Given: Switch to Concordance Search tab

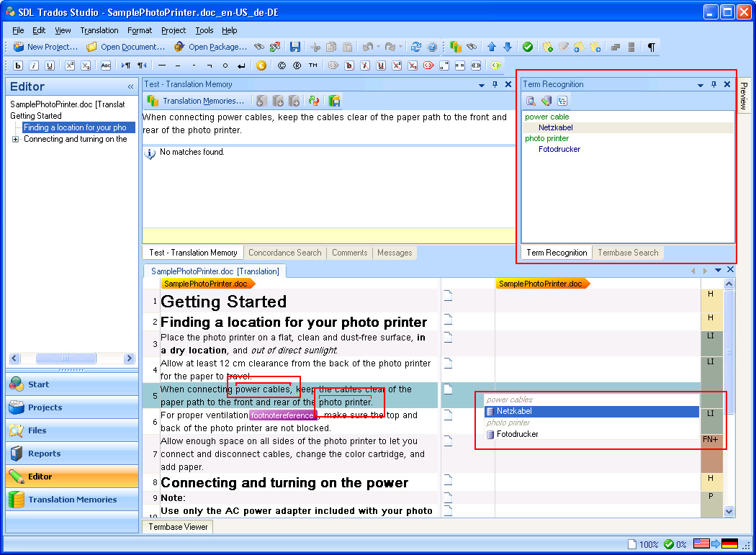Looking at the screenshot, I should (x=284, y=253).
